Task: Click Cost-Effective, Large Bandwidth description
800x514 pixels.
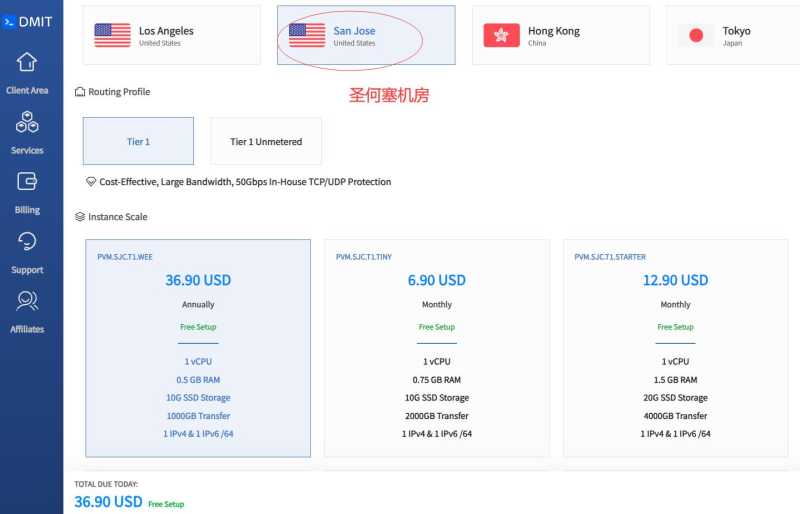Action: click(245, 182)
